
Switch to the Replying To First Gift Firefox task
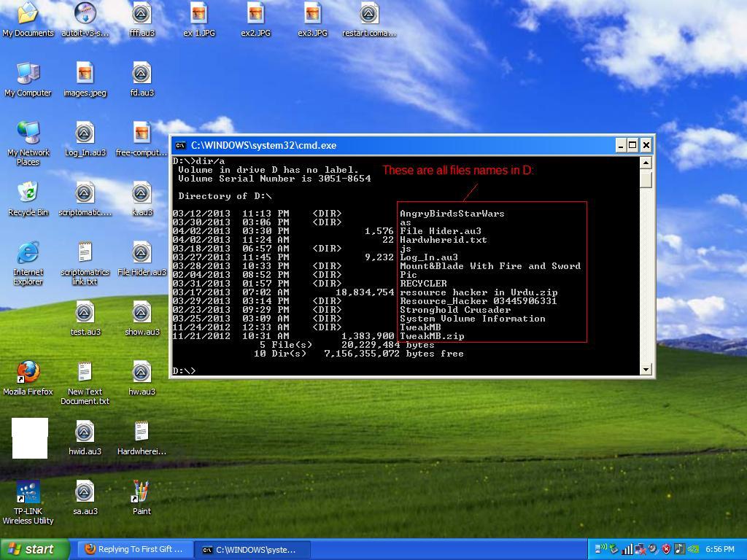pyautogui.click(x=135, y=550)
